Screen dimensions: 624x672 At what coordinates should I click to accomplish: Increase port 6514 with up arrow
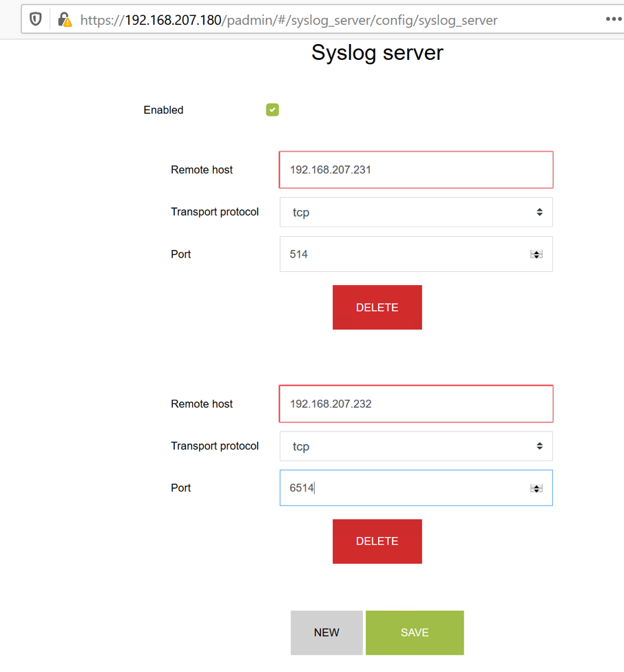tap(536, 485)
